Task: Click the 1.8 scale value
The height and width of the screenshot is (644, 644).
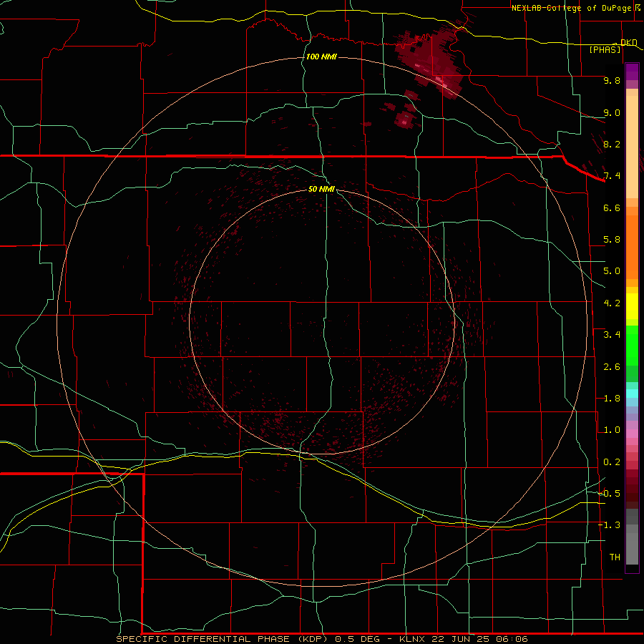Action: 612,399
